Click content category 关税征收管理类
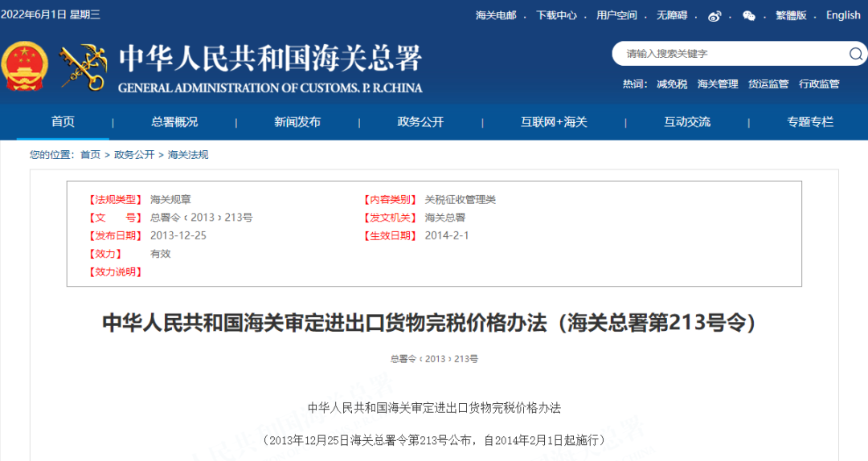Screen dimensions: 868x461 (460, 200)
